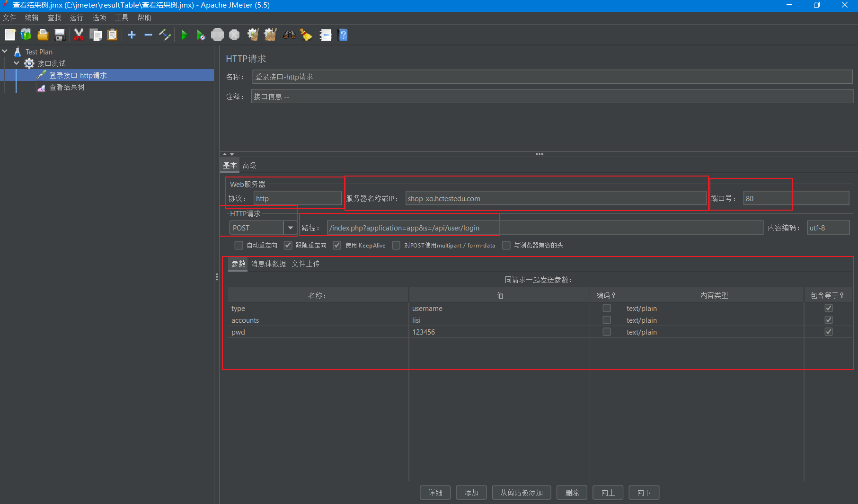Open the 运行 menu
Image resolution: width=858 pixels, height=504 pixels.
click(x=77, y=18)
